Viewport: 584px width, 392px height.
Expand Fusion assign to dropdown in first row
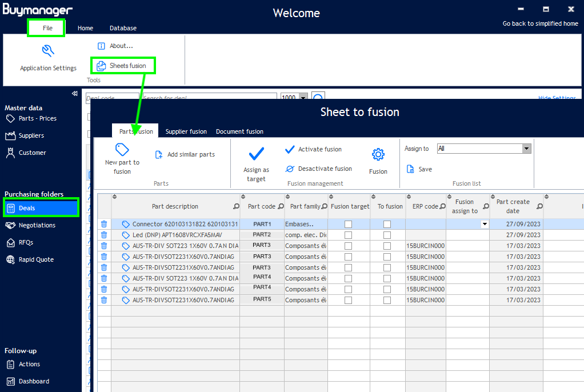point(485,224)
